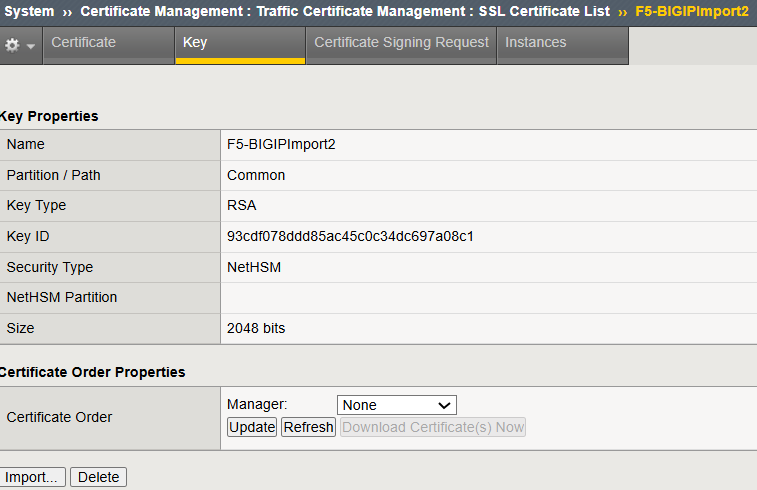Click the Import... button
757x490 pixels.
point(31,477)
